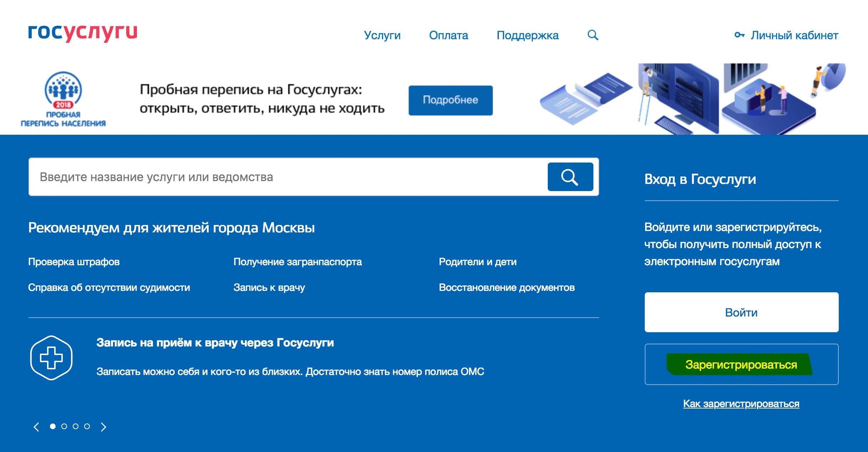Click the medical cross hexagon icon
868x452 pixels.
click(x=51, y=358)
